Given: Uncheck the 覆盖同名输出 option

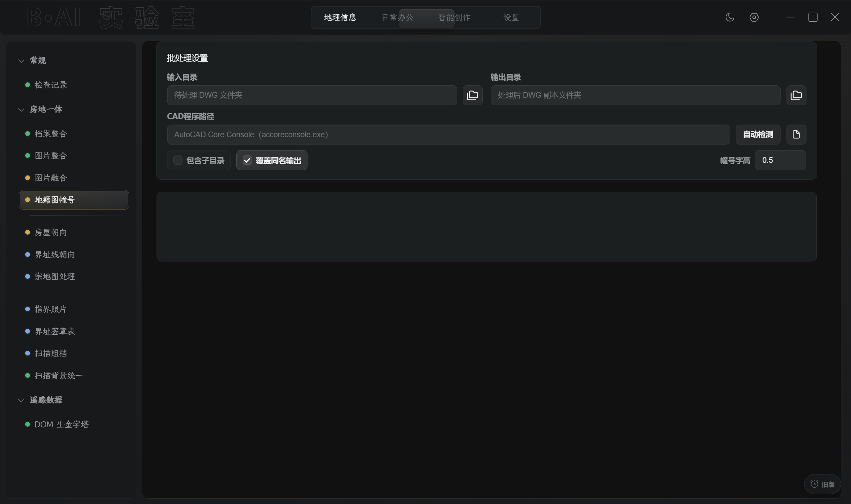Looking at the screenshot, I should tap(247, 160).
